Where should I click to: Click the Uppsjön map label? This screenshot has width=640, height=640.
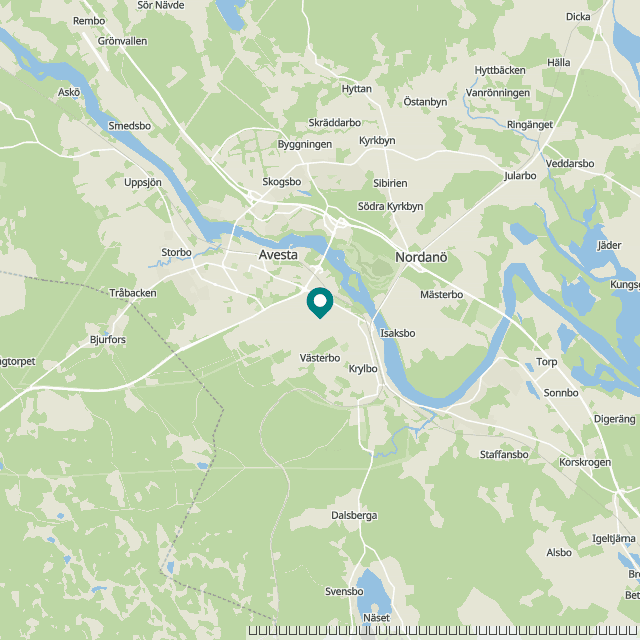pyautogui.click(x=143, y=182)
